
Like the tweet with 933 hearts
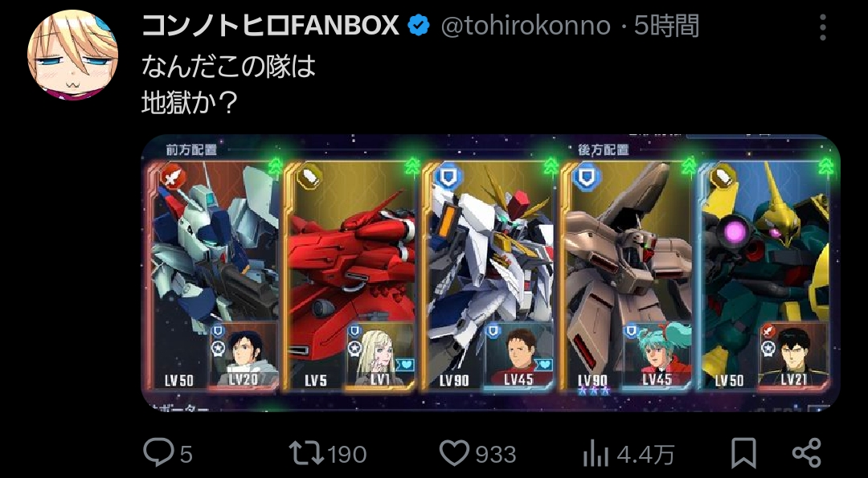(454, 453)
